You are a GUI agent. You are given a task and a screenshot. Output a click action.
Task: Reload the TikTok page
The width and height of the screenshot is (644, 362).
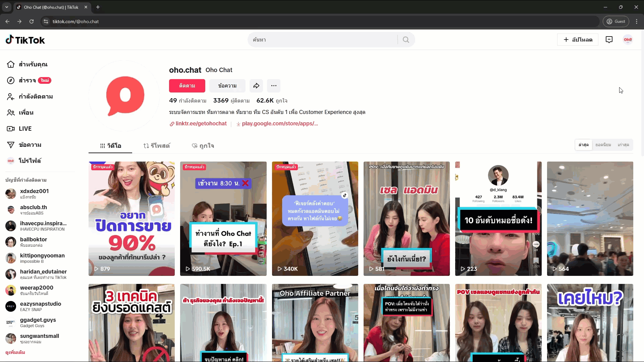coord(32,21)
